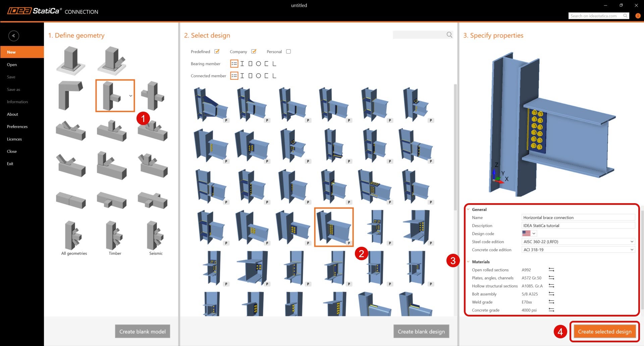Open the Concrete code edition dropdown

578,249
